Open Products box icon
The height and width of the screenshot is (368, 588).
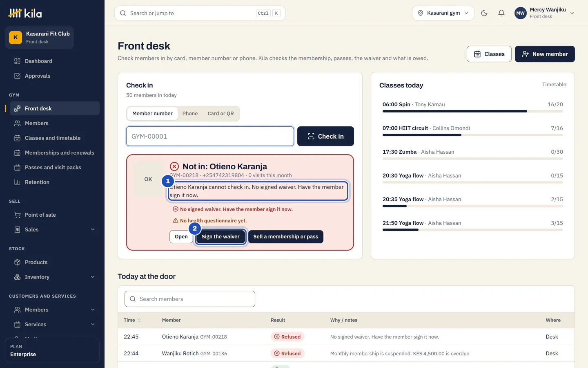tap(17, 262)
